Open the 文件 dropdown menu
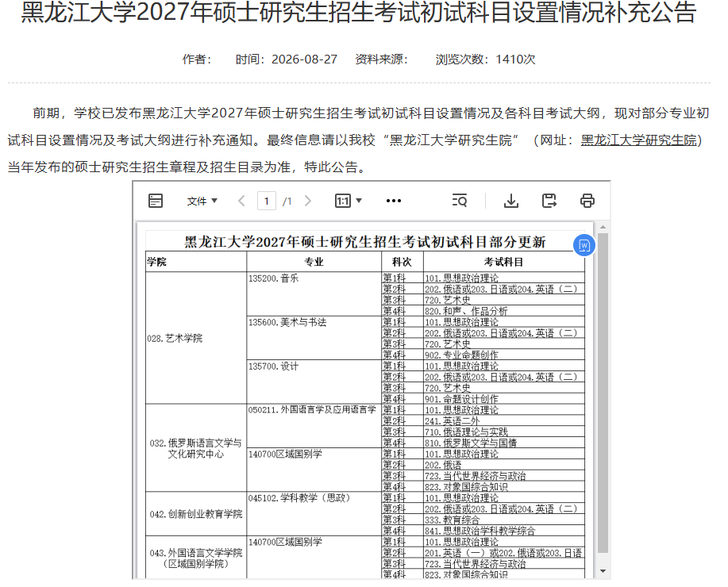728x587 pixels. point(202,201)
